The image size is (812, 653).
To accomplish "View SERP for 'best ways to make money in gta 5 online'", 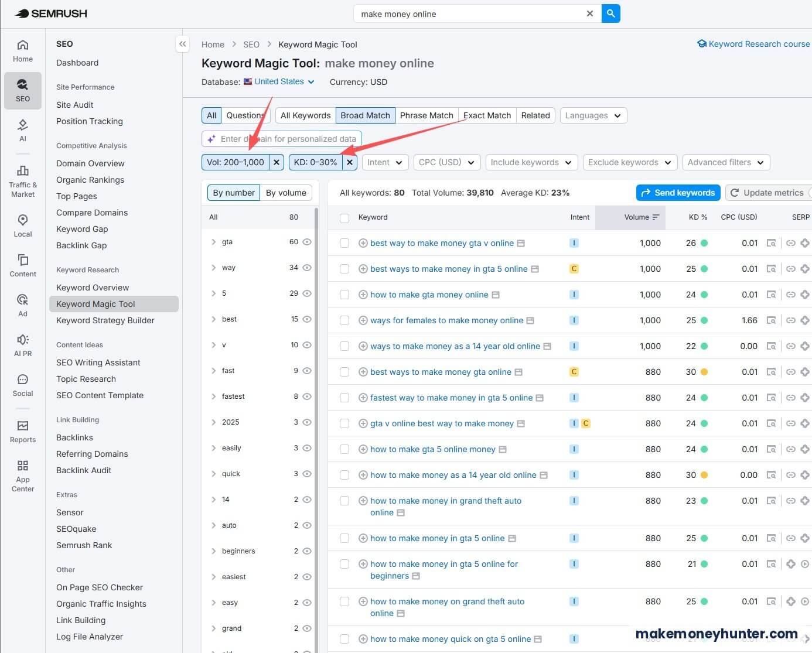I will [772, 269].
